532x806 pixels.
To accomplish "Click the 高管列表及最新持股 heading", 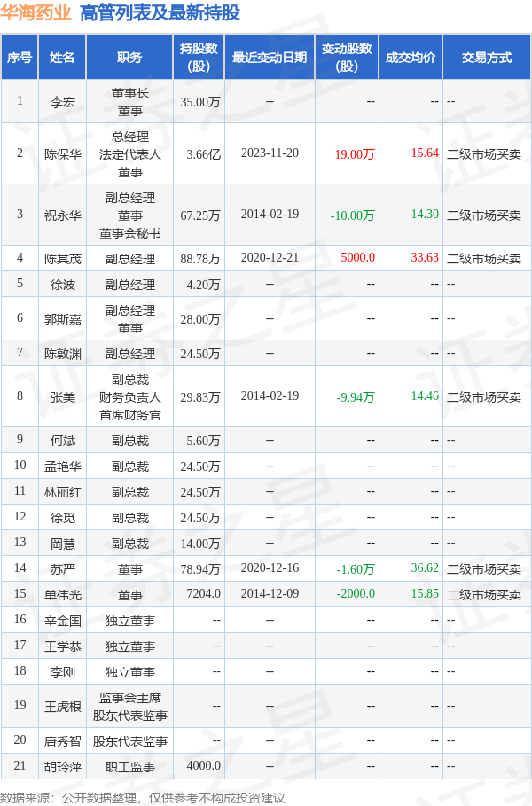I will point(160,12).
